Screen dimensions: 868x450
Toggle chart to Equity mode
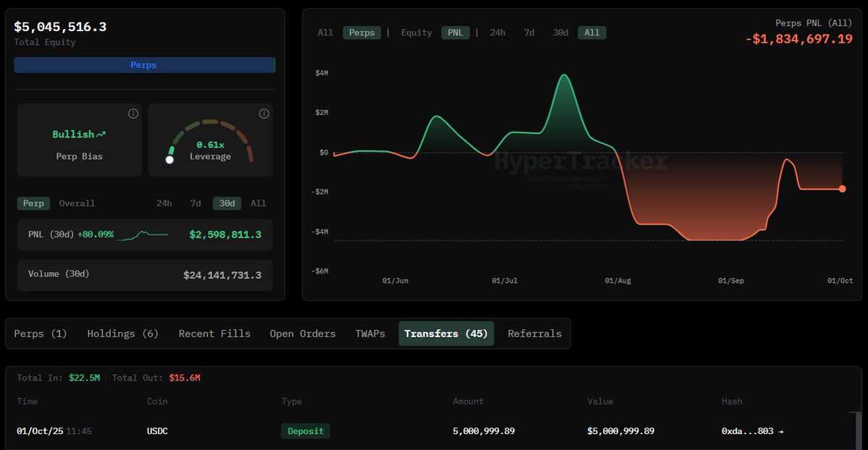point(416,33)
